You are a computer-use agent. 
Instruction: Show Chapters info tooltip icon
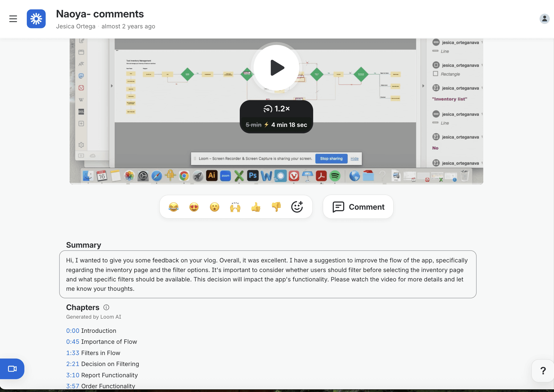(106, 307)
